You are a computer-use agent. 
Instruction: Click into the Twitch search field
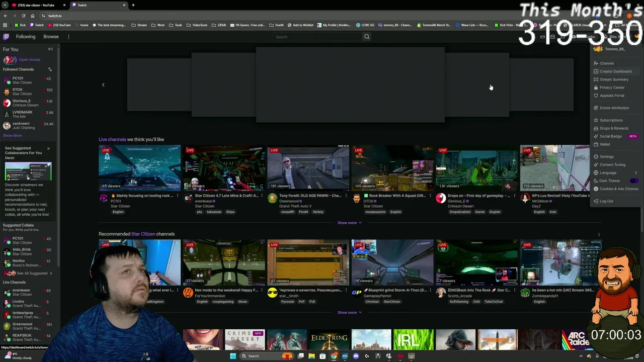click(317, 37)
